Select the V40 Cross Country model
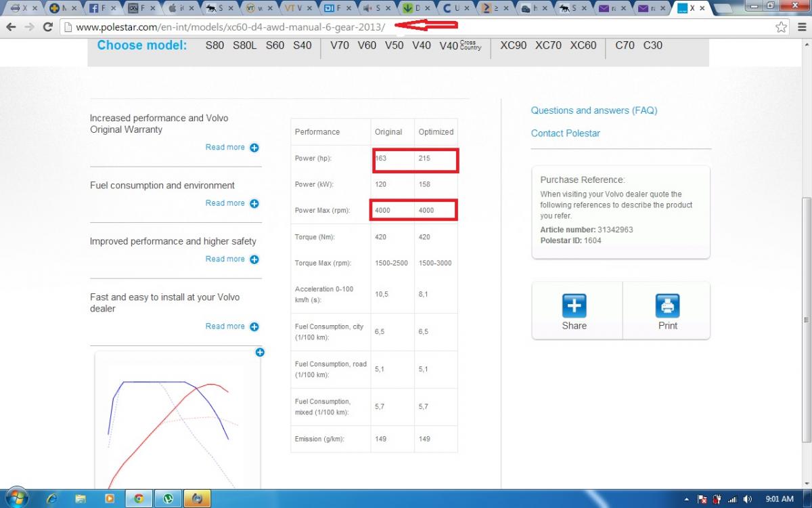This screenshot has width=812, height=508. point(460,46)
